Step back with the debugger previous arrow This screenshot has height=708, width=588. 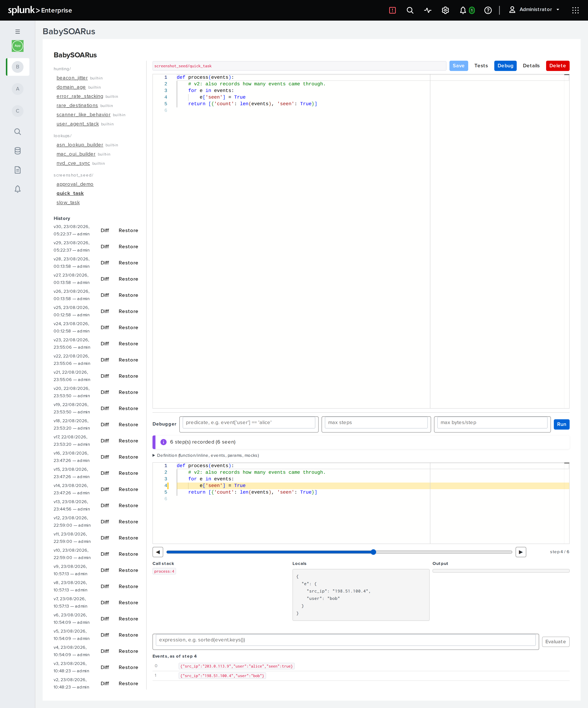click(158, 552)
